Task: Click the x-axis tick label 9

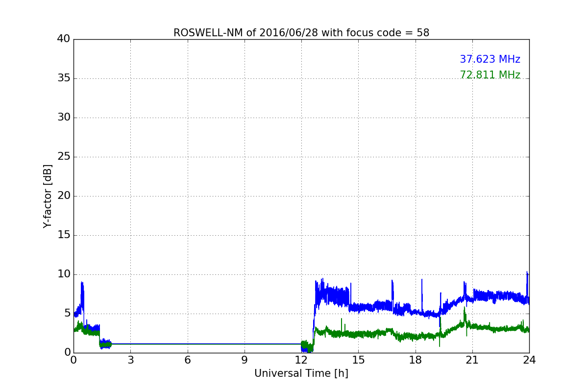Action: click(245, 360)
